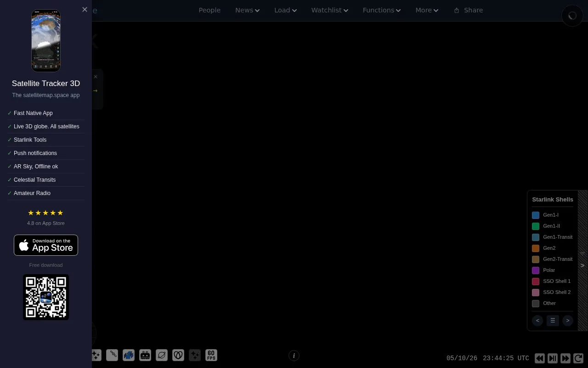Click the Polar purple color swatch
The width and height of the screenshot is (588, 368).
point(536,270)
